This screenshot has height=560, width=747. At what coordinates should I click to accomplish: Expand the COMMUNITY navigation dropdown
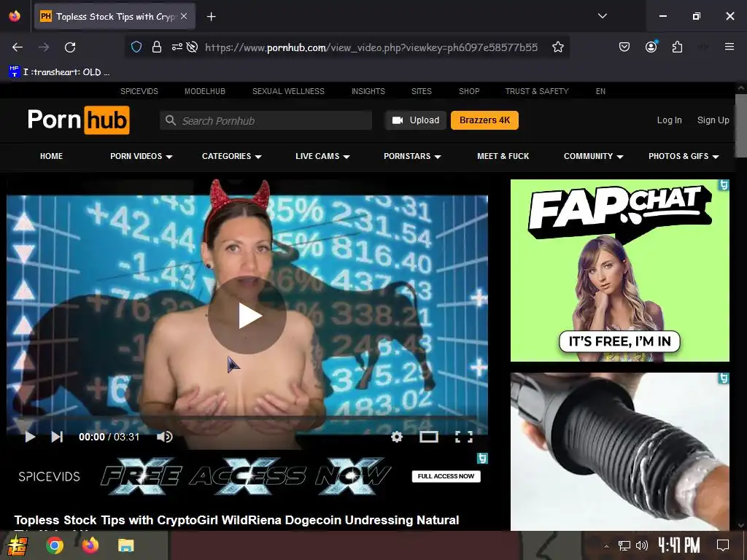pyautogui.click(x=594, y=156)
